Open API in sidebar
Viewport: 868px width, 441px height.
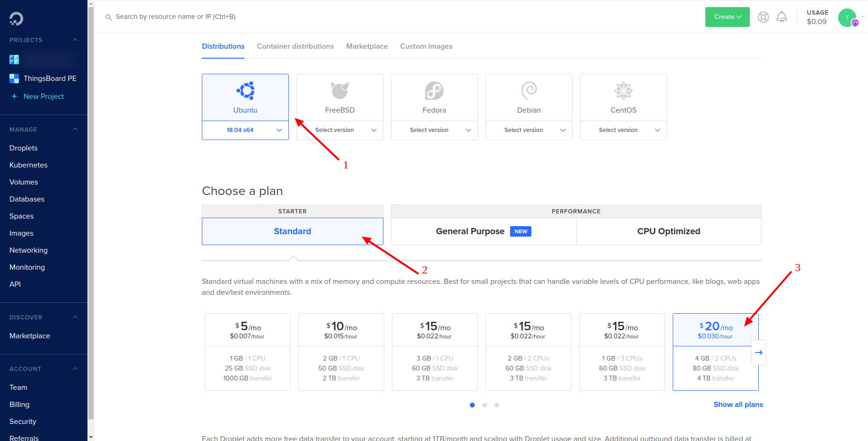[15, 284]
